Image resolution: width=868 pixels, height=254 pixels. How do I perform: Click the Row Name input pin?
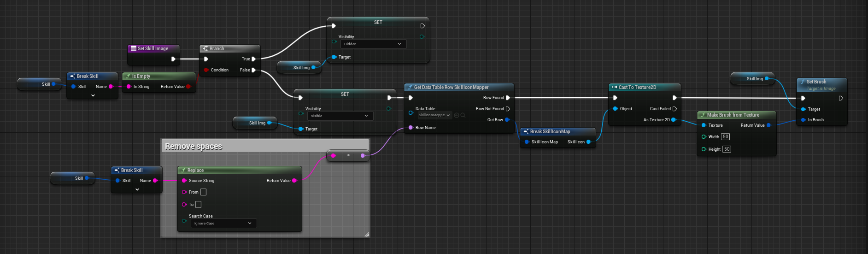(x=411, y=128)
